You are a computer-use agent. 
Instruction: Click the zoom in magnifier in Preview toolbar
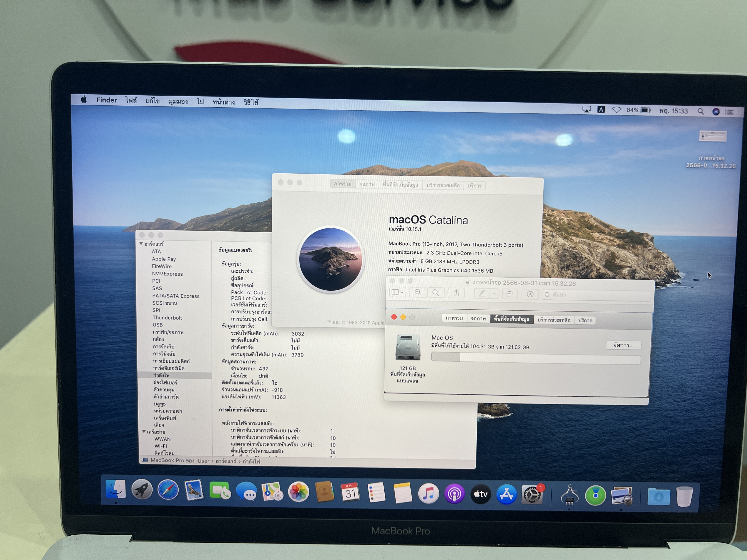(436, 293)
